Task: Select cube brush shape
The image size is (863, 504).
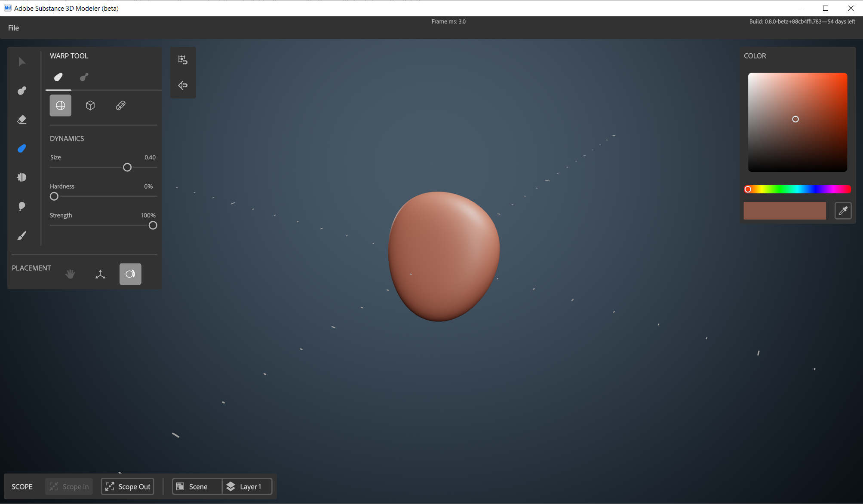Action: click(90, 106)
